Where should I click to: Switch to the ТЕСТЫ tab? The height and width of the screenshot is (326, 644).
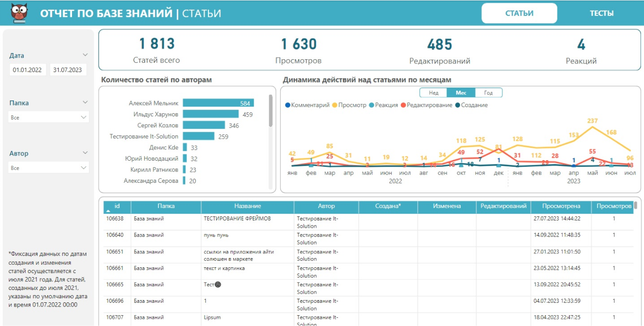pos(601,13)
